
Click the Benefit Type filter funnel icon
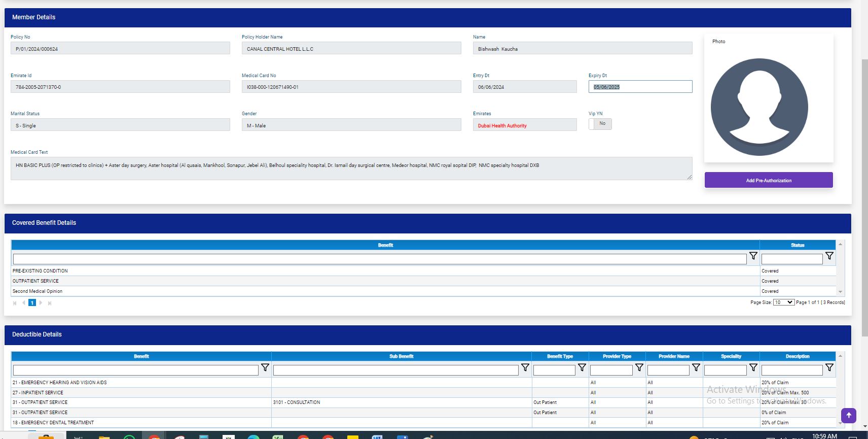click(x=582, y=367)
